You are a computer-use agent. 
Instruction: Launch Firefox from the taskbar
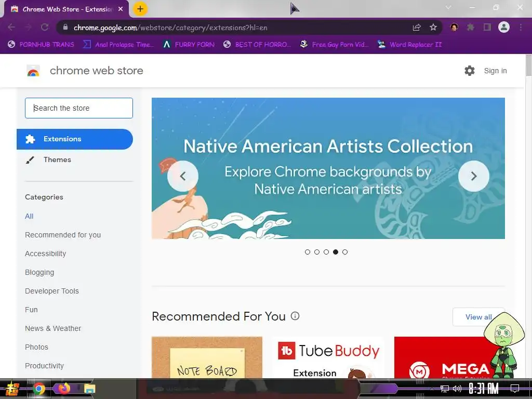click(x=64, y=389)
